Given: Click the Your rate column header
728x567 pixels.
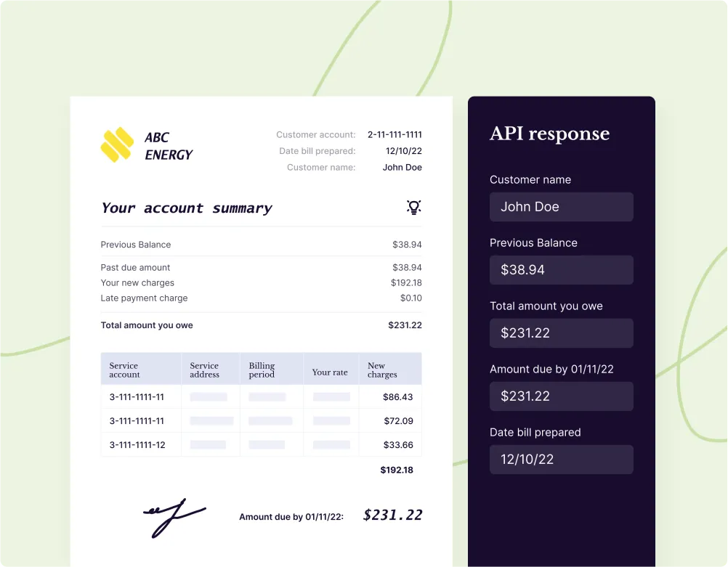Looking at the screenshot, I should pyautogui.click(x=330, y=372).
